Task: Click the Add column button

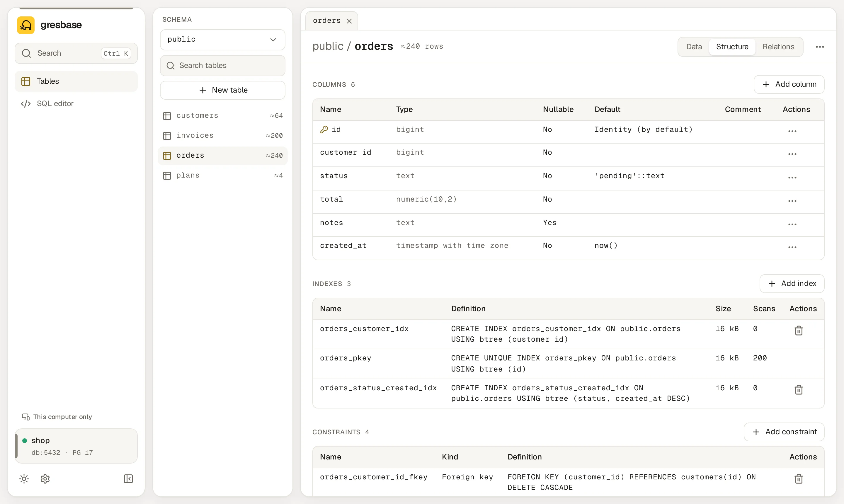Action: (x=789, y=84)
